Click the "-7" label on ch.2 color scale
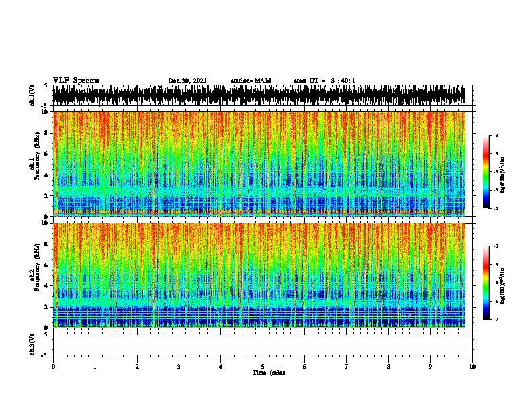532x411 pixels. [495, 319]
